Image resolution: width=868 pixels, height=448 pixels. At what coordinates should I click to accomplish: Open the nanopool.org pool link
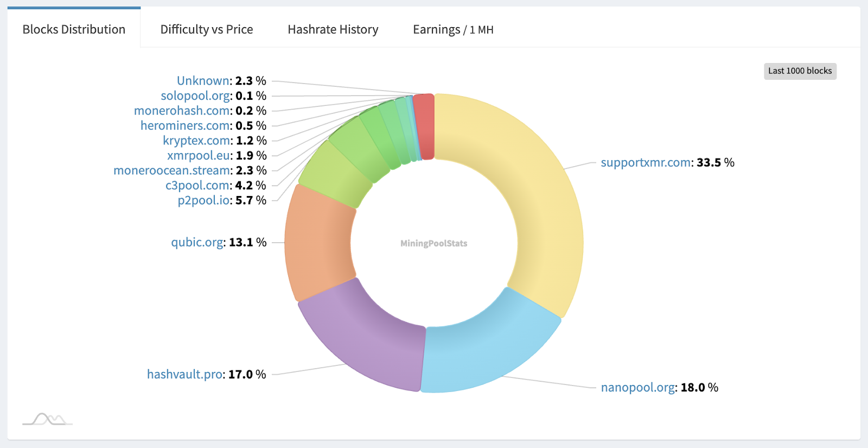639,387
